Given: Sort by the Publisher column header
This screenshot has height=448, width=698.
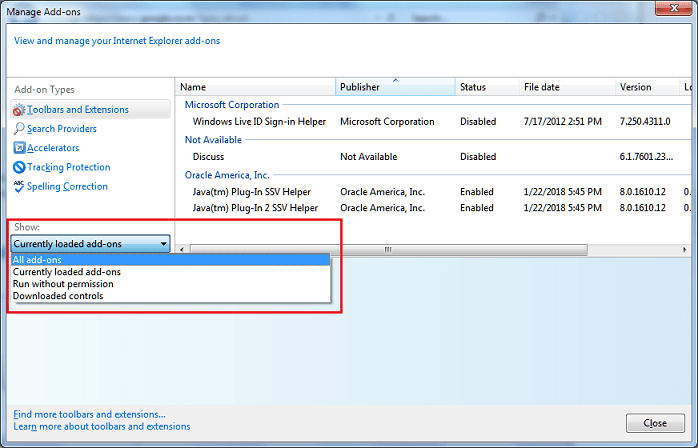Looking at the screenshot, I should (395, 87).
